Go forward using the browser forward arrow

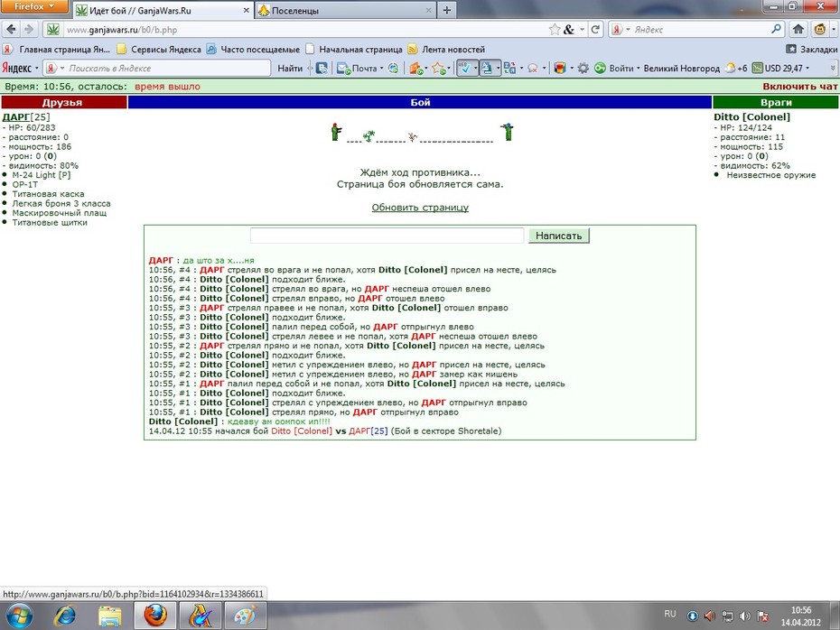pyautogui.click(x=29, y=29)
